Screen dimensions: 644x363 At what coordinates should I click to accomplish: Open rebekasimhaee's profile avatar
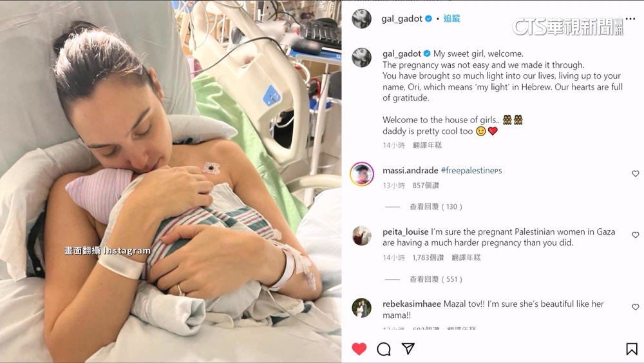click(x=361, y=308)
